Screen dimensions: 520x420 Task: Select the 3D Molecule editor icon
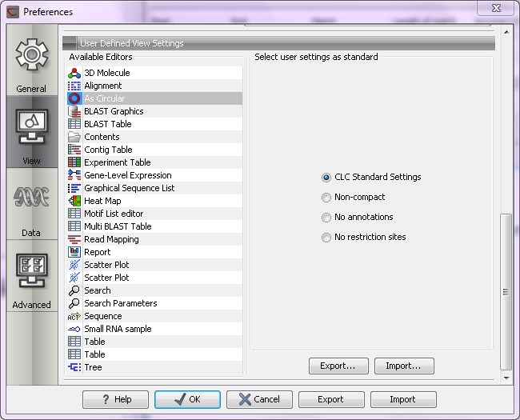pos(74,73)
